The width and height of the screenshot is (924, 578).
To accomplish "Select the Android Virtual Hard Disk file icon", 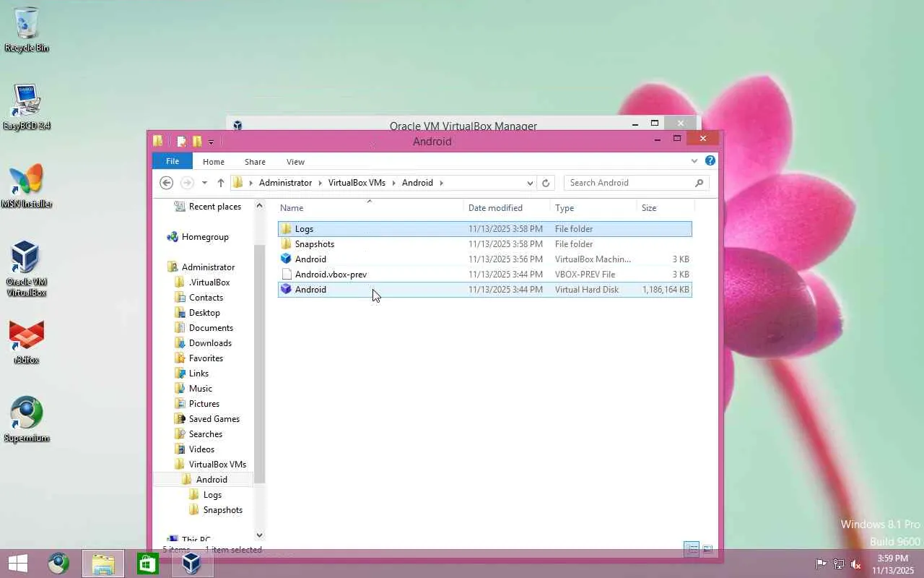I will click(286, 290).
